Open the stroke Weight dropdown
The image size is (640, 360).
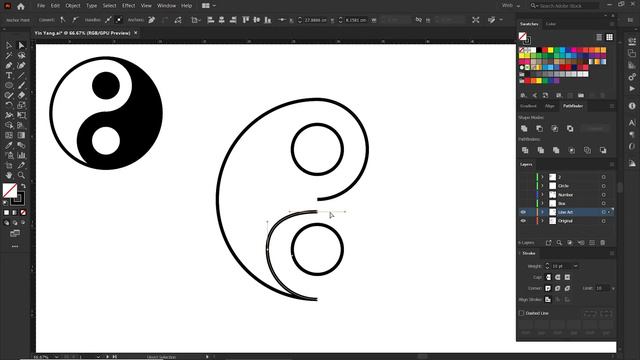(x=576, y=266)
